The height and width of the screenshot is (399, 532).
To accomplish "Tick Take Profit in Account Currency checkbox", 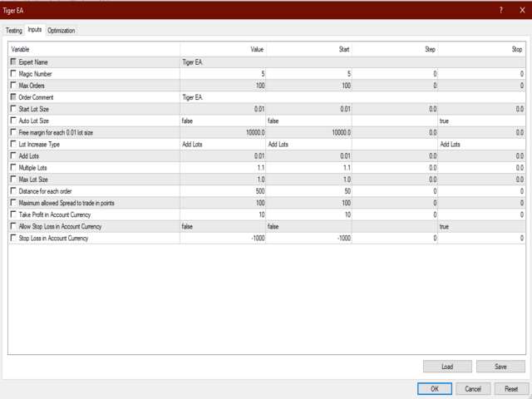I will [x=13, y=214].
